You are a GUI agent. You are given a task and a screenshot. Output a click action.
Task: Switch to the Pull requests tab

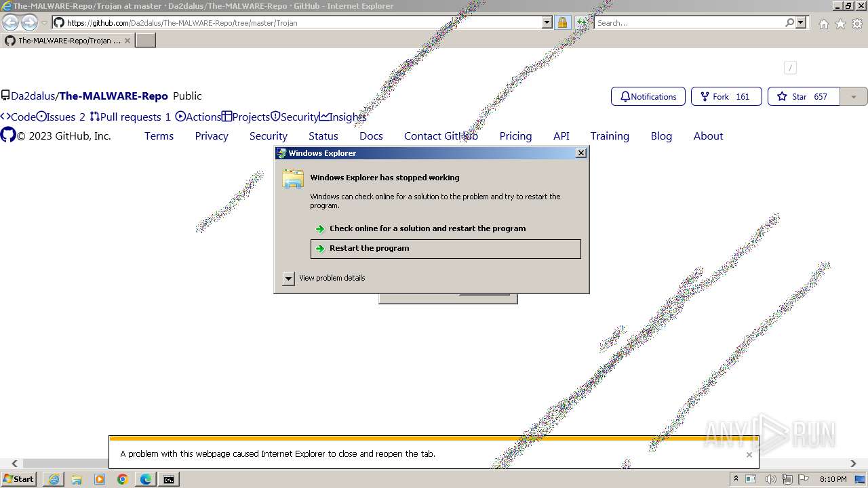point(130,117)
